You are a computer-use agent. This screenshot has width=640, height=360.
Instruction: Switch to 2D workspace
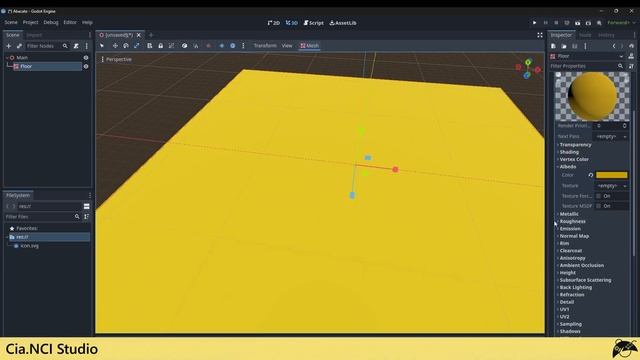pos(273,23)
